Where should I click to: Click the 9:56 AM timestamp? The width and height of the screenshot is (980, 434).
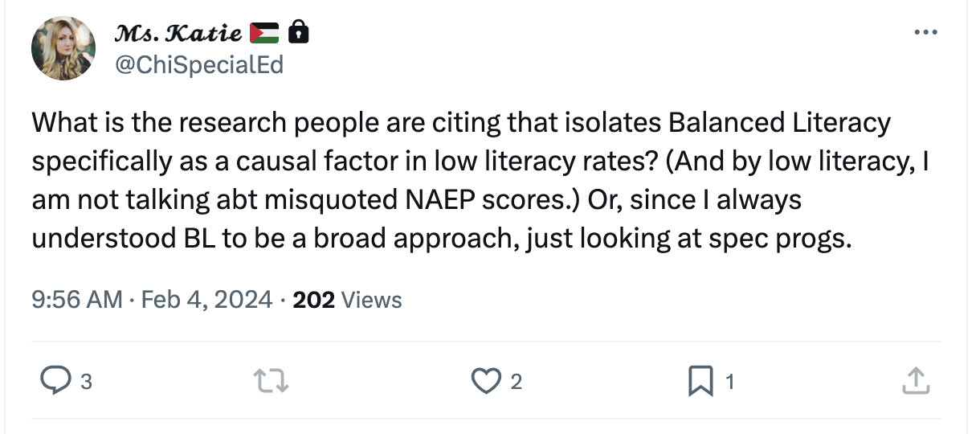point(77,300)
